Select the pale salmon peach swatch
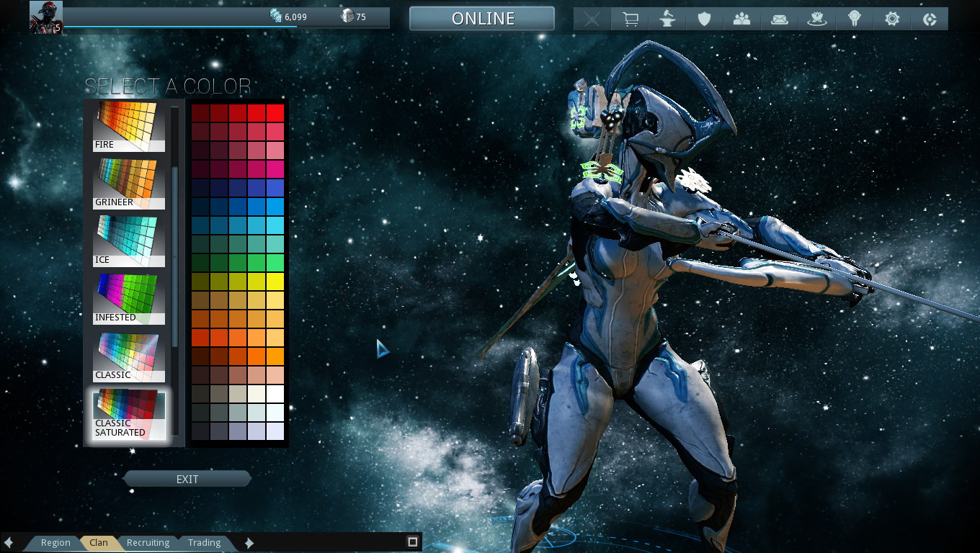 click(x=275, y=375)
